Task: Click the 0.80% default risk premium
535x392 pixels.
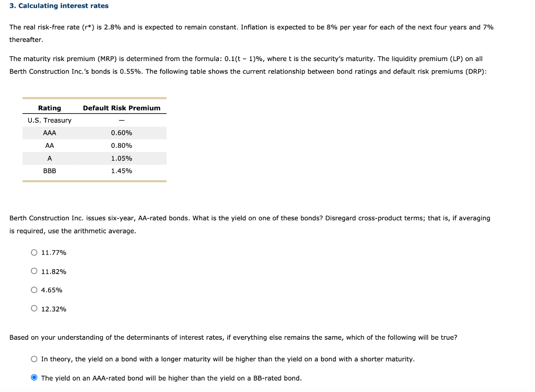Action: 121,146
